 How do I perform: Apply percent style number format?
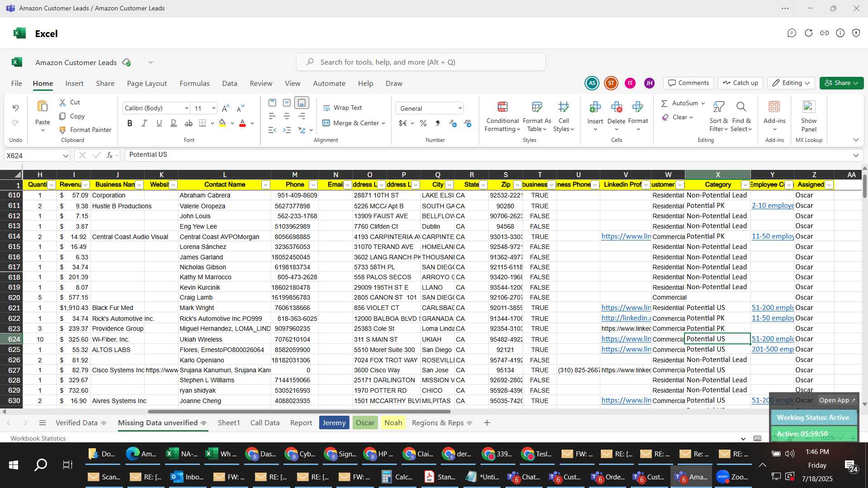tap(423, 123)
